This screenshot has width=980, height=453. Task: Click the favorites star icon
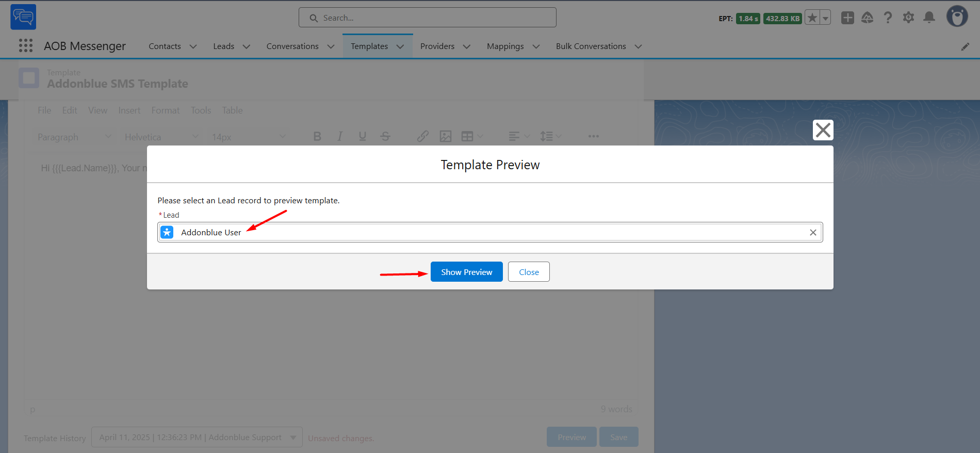[x=812, y=18]
